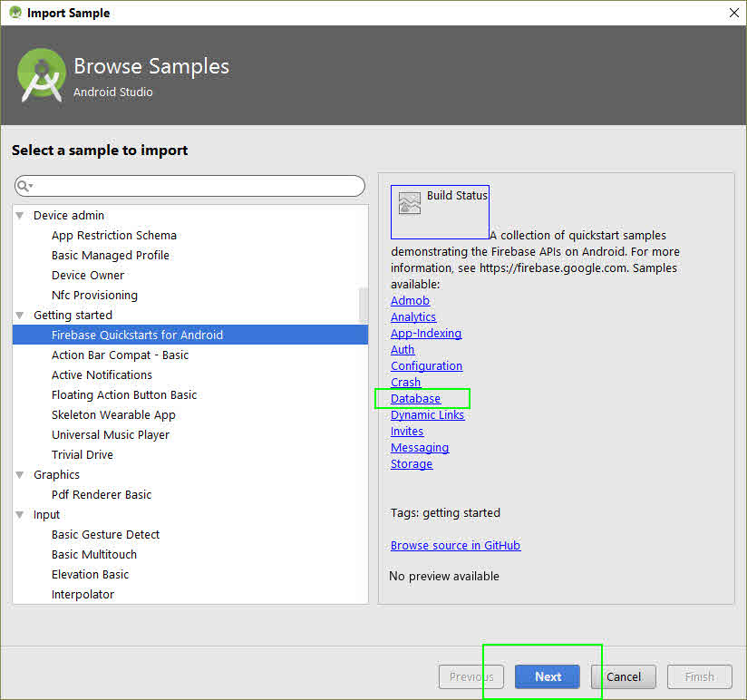
Task: Open the Analytics sample link
Action: coord(413,316)
